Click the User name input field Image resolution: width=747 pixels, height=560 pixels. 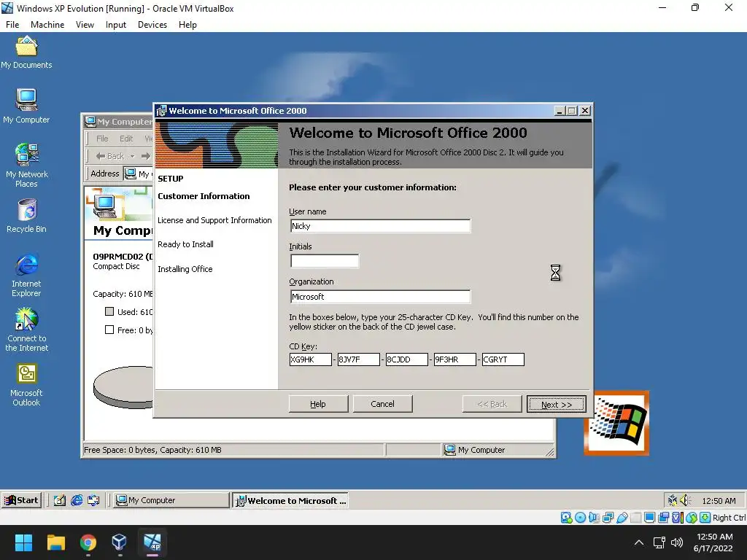click(380, 226)
